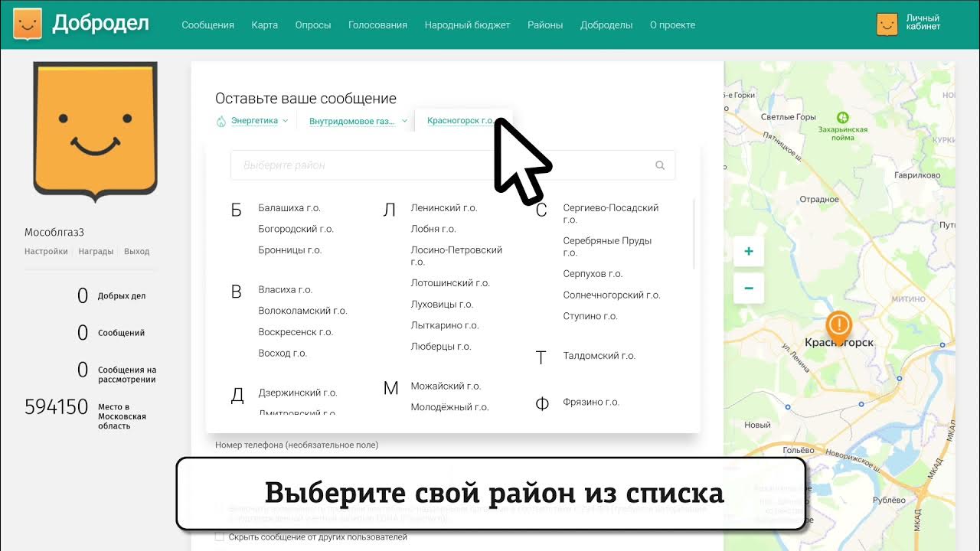Viewport: 980px width, 551px height.
Task: Select Можайский г.о. from the list
Action: pos(446,386)
